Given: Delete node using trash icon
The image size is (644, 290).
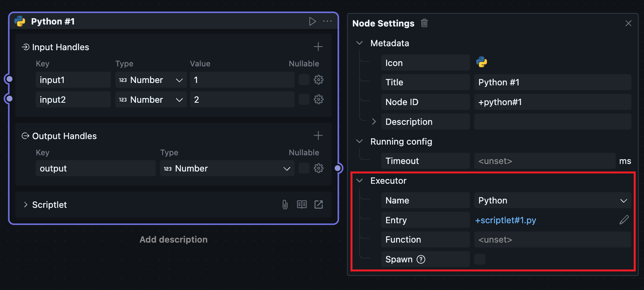Looking at the screenshot, I should pyautogui.click(x=424, y=23).
